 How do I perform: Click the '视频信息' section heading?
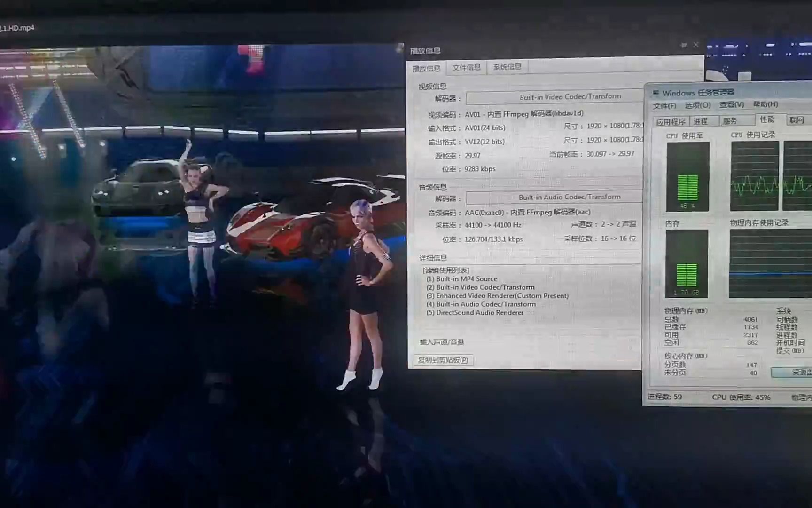coord(432,87)
